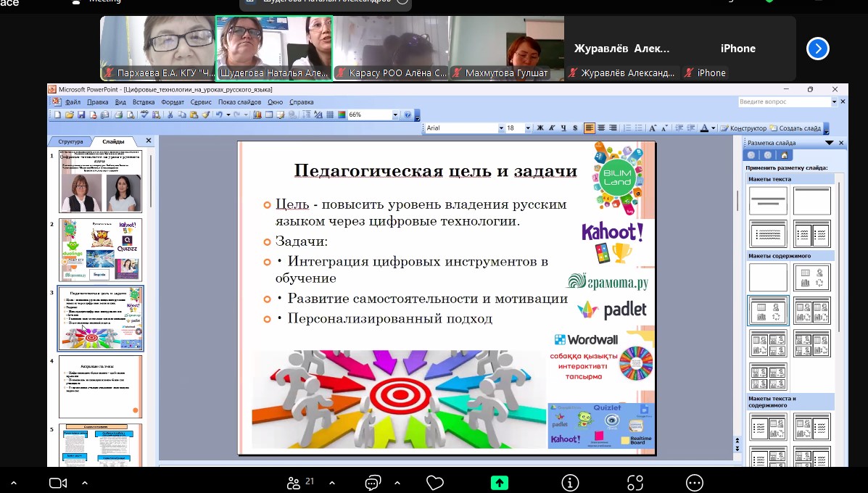Open the Zoom participants list icon
Viewport: 868px width, 493px height.
pyautogui.click(x=294, y=482)
